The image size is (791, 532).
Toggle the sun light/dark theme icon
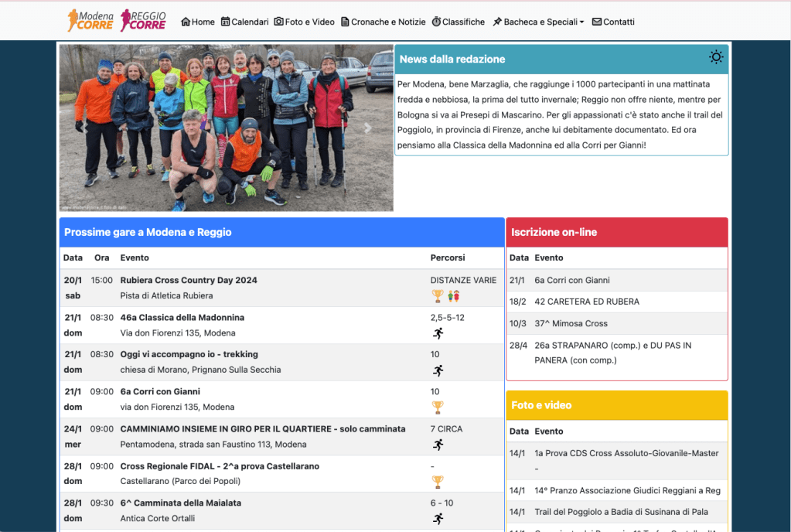pyautogui.click(x=716, y=57)
